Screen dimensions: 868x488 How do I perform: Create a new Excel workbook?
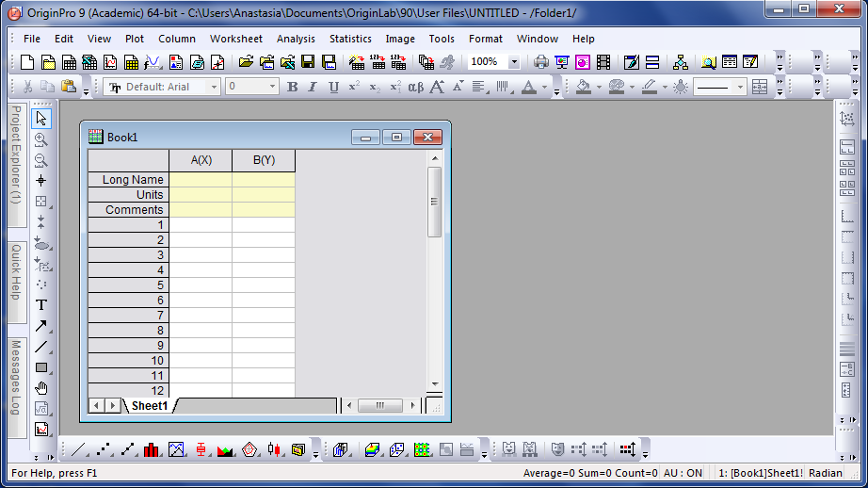89,62
